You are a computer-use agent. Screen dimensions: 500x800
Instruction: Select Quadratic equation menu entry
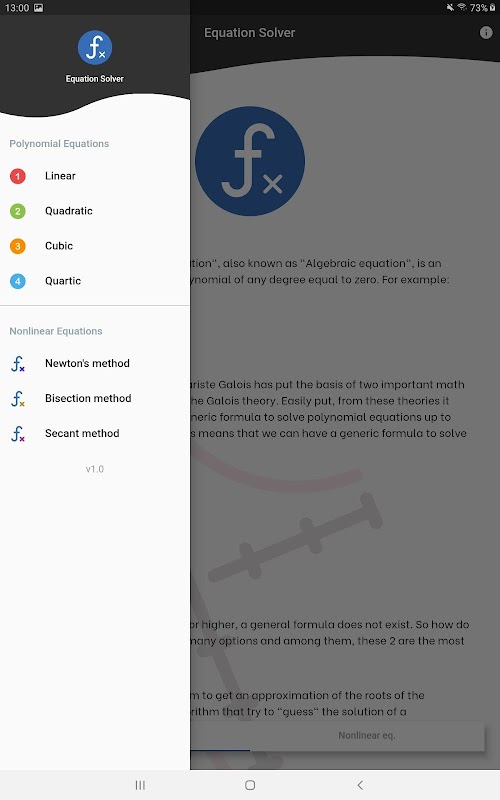[95, 211]
